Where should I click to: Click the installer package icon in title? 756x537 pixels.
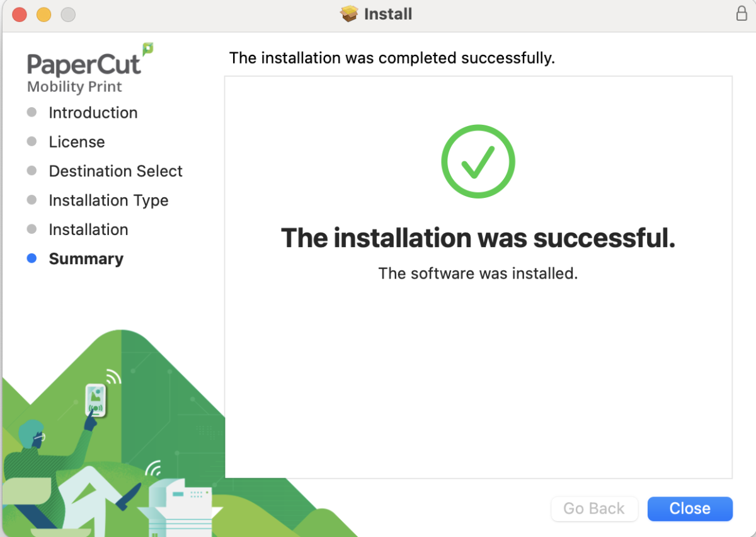click(x=349, y=13)
